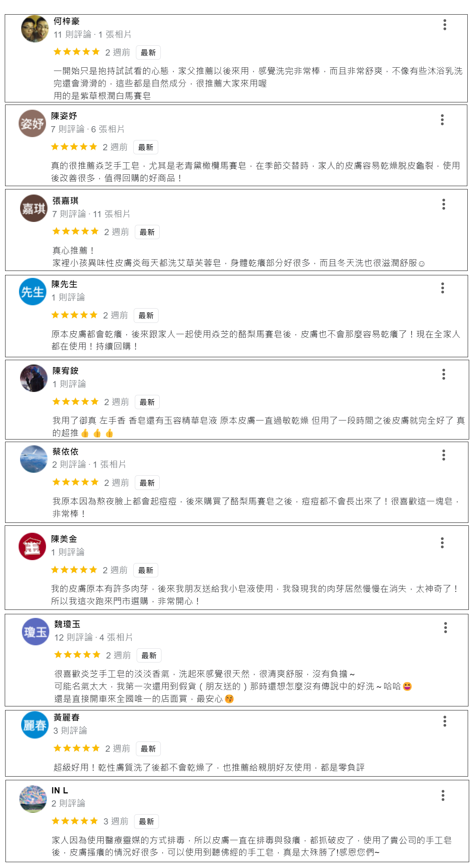Open reviewer name 陳姿妤
The height and width of the screenshot is (868, 475).
coord(64,116)
